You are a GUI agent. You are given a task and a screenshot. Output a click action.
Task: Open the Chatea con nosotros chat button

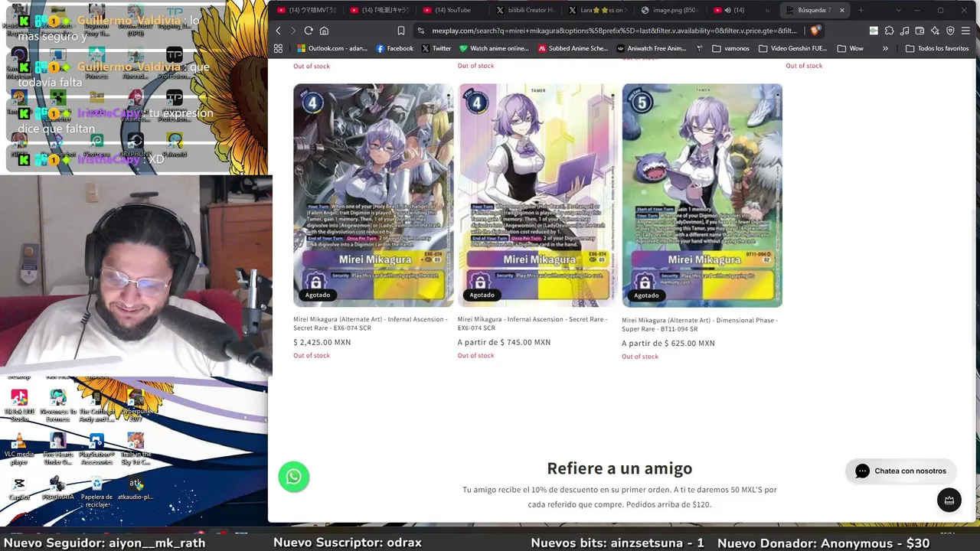point(900,471)
